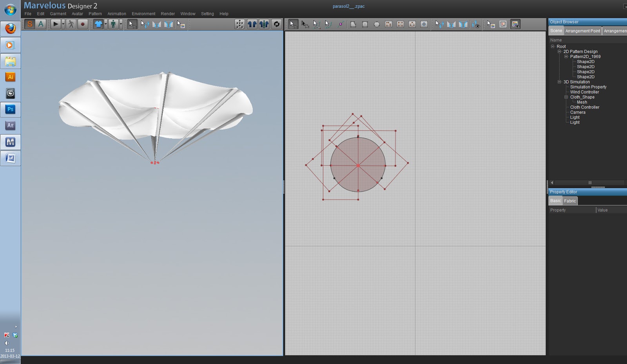Select the Camera tree item
The width and height of the screenshot is (627, 364).
578,112
